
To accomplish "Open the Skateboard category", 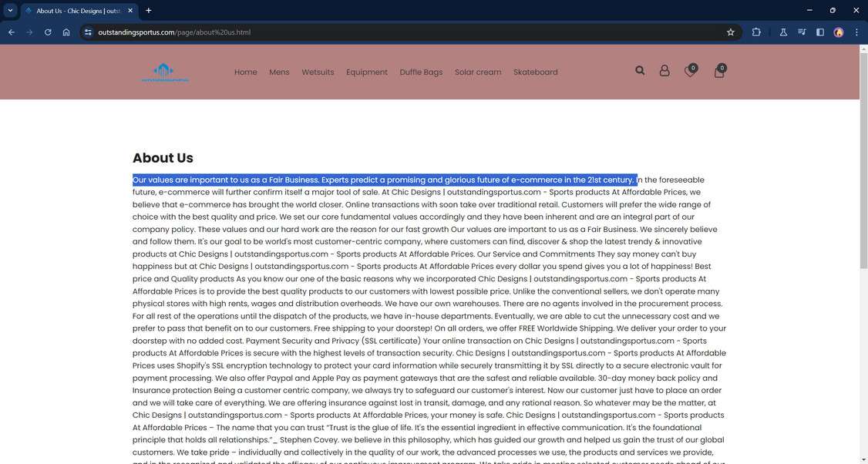I will click(x=535, y=72).
